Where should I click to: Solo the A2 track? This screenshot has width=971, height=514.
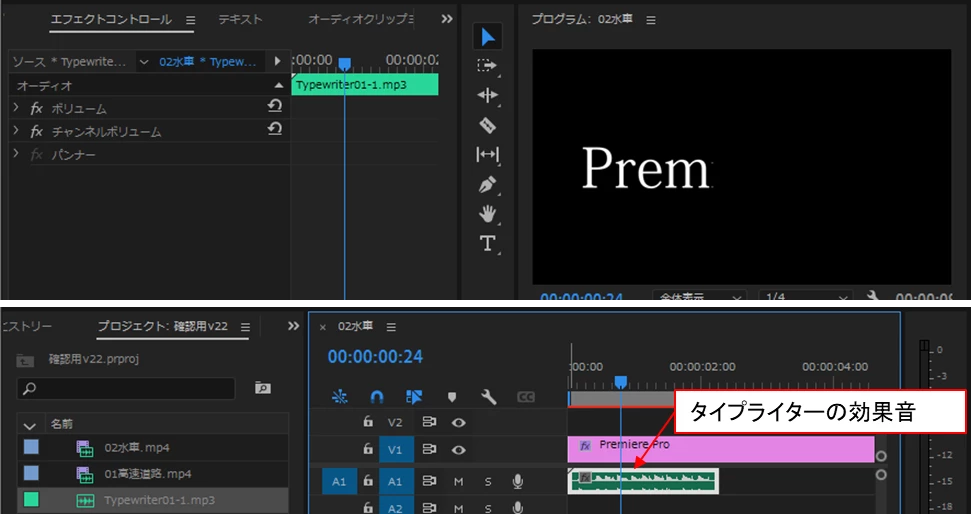click(488, 508)
